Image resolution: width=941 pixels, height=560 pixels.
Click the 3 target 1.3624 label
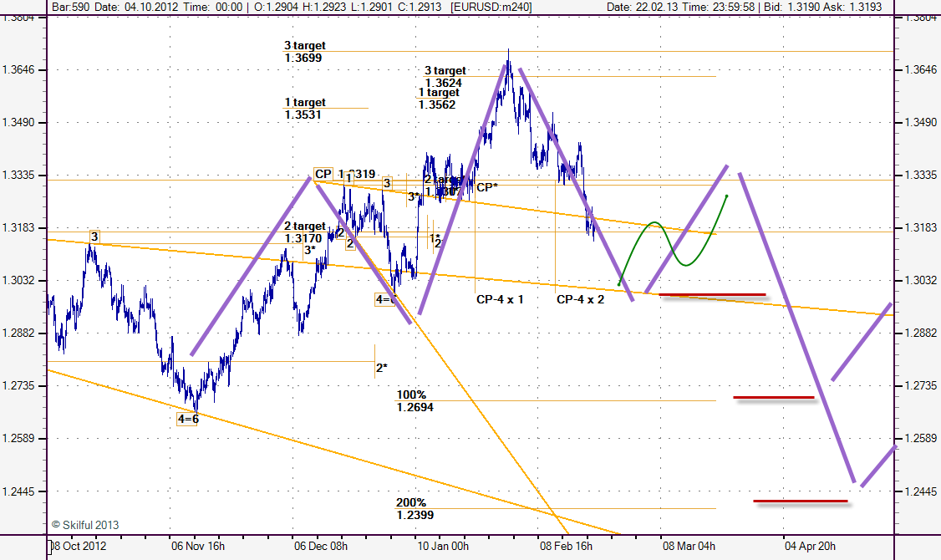pos(445,77)
